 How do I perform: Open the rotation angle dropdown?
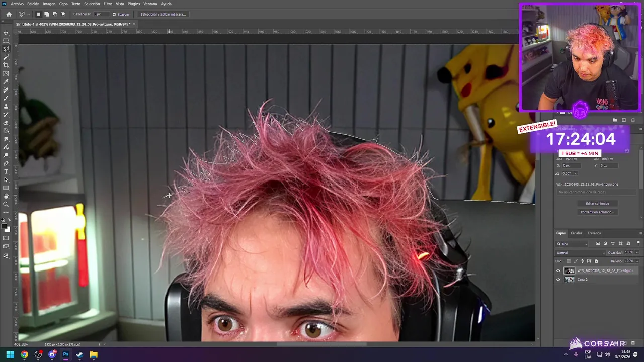coord(576,173)
